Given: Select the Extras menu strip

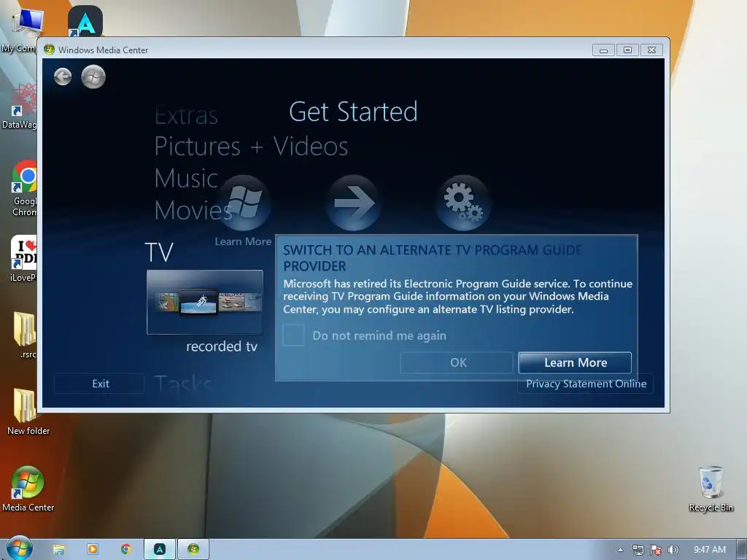Looking at the screenshot, I should (186, 115).
